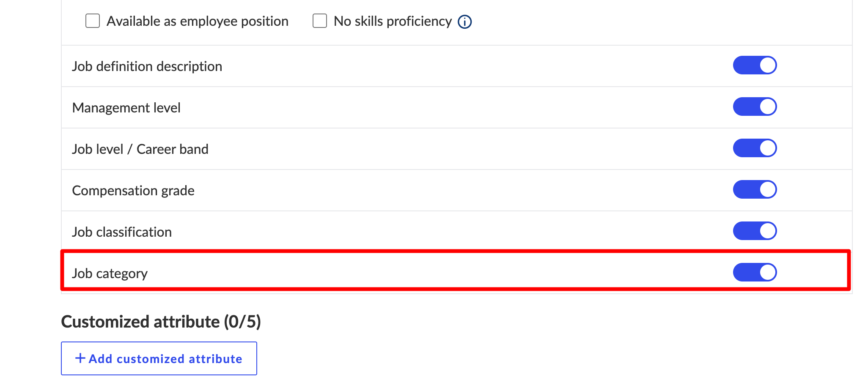868x388 pixels.
Task: Select the Job classification row label
Action: (122, 232)
